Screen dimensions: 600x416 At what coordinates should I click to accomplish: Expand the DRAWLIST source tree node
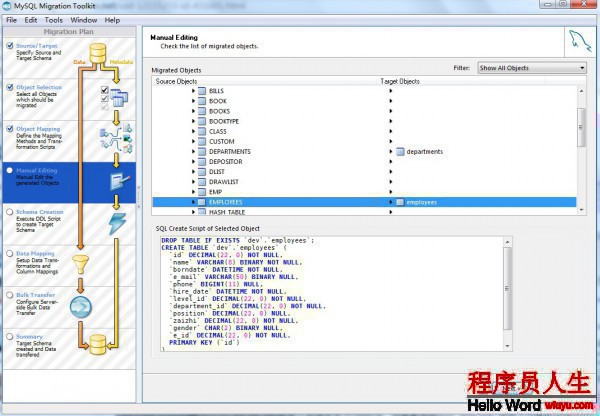193,182
